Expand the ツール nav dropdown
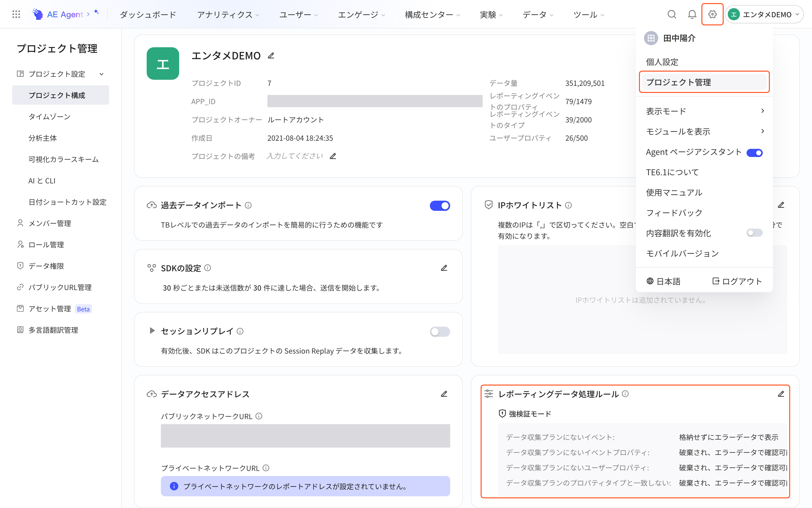812x508 pixels. 589,15
